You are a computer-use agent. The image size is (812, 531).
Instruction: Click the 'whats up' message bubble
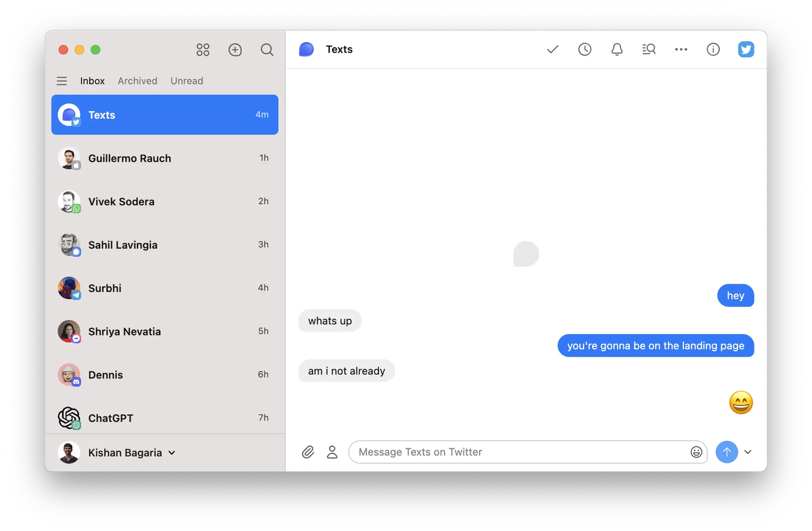click(x=330, y=321)
